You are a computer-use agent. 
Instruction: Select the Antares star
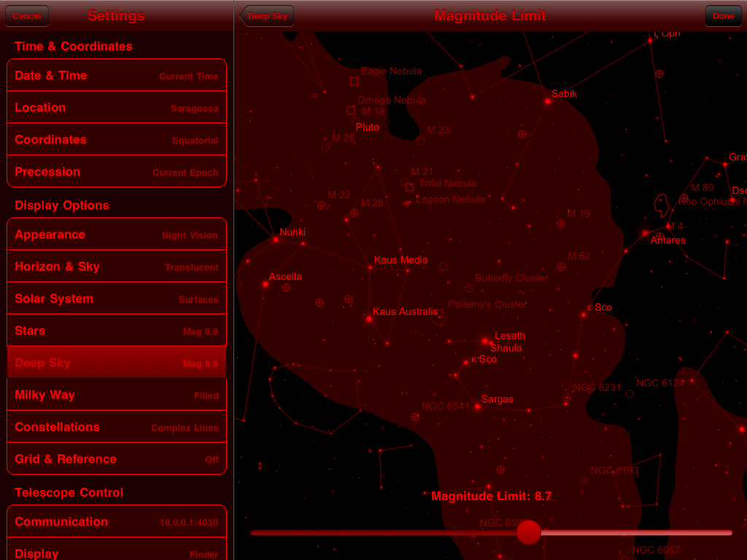[x=646, y=233]
